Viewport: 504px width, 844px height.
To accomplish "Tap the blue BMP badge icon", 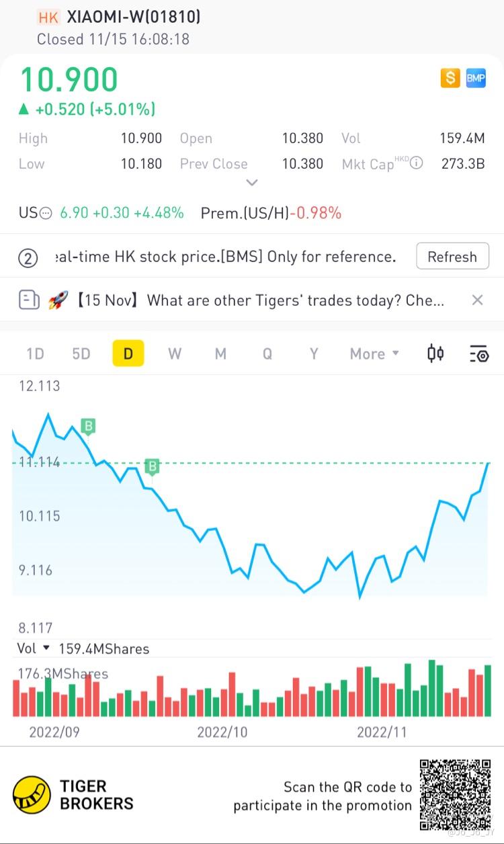I will point(476,78).
